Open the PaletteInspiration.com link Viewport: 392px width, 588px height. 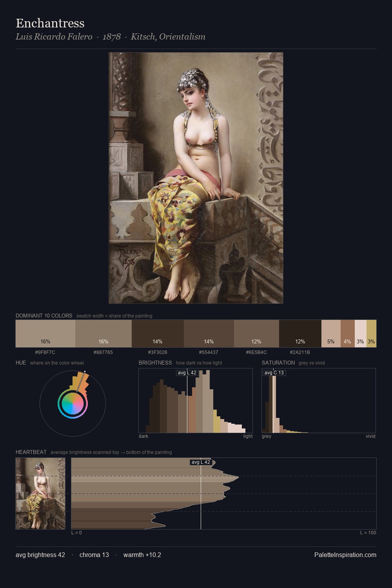point(345,555)
